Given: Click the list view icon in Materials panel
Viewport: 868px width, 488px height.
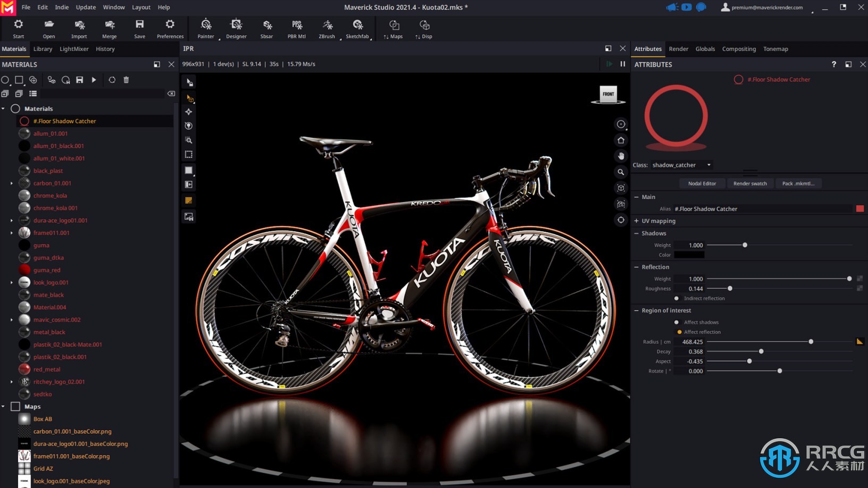Looking at the screenshot, I should coord(33,94).
